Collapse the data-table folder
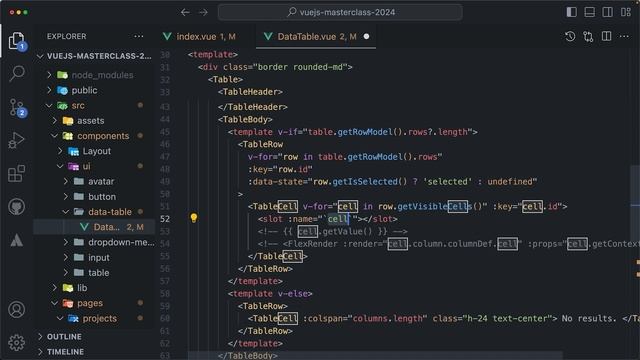The width and height of the screenshot is (640, 360). pyautogui.click(x=94, y=212)
